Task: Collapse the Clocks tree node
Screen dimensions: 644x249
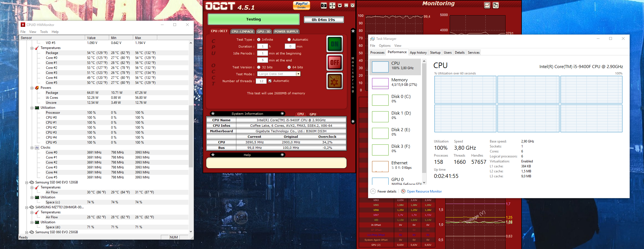Action: pyautogui.click(x=32, y=148)
